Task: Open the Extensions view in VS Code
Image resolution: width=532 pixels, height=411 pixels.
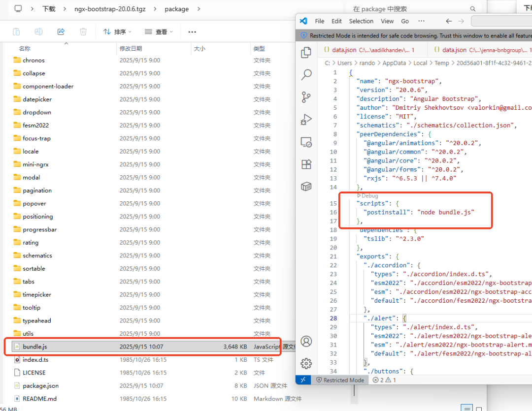Action: pos(306,164)
